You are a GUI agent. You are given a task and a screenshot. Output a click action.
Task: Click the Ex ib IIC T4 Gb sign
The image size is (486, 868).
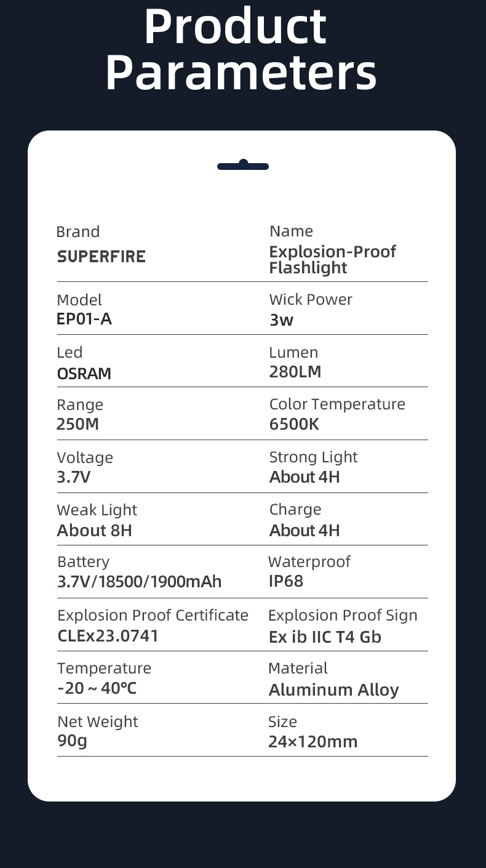tap(325, 637)
